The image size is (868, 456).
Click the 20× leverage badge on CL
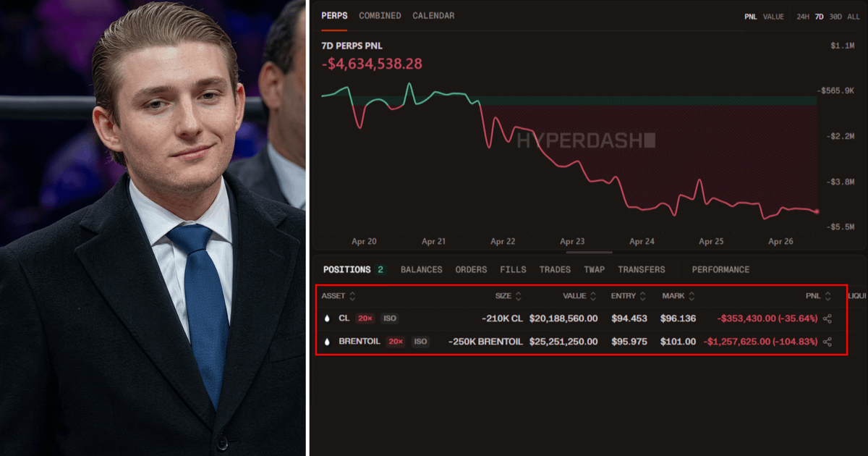click(365, 318)
